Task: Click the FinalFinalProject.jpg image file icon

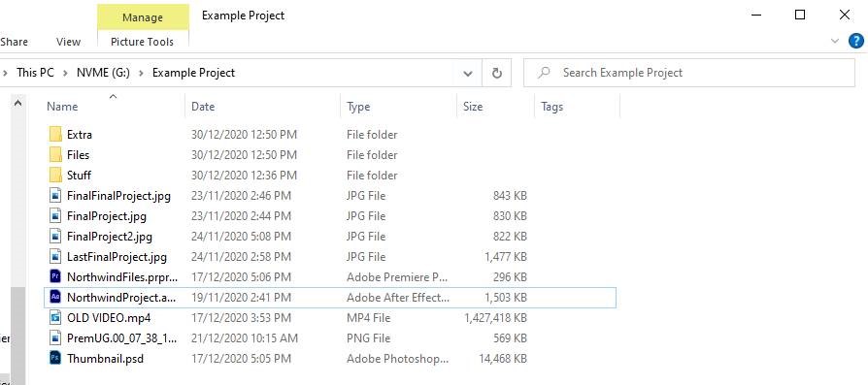Action: [54, 196]
